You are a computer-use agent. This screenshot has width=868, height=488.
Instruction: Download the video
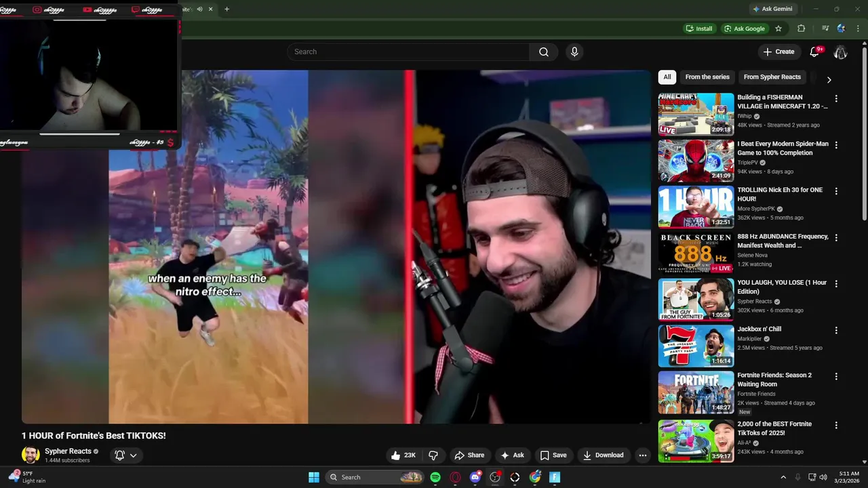coord(603,455)
